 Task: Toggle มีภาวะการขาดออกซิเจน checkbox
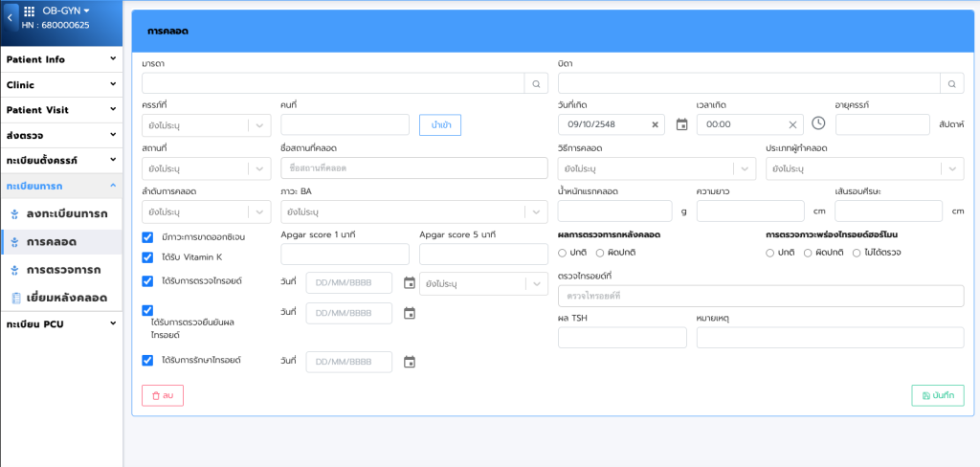point(147,236)
